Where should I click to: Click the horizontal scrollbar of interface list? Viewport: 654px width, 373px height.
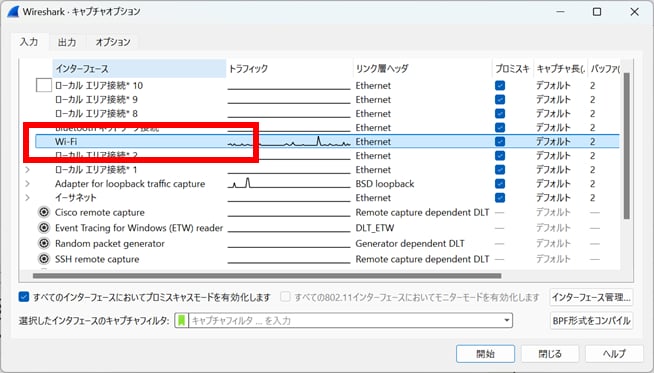point(267,275)
